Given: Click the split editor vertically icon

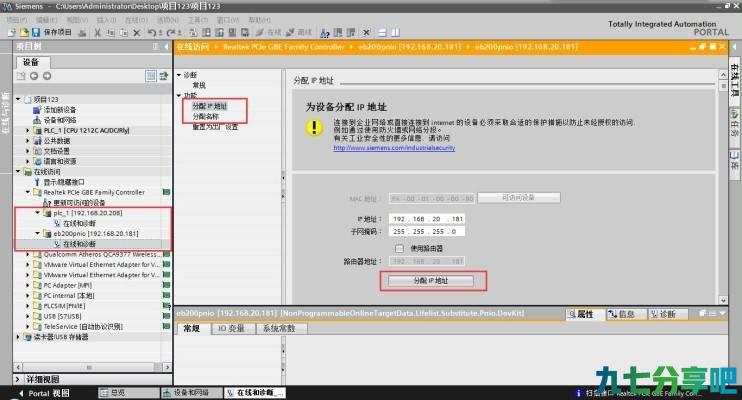Looking at the screenshot, I should tap(395, 33).
